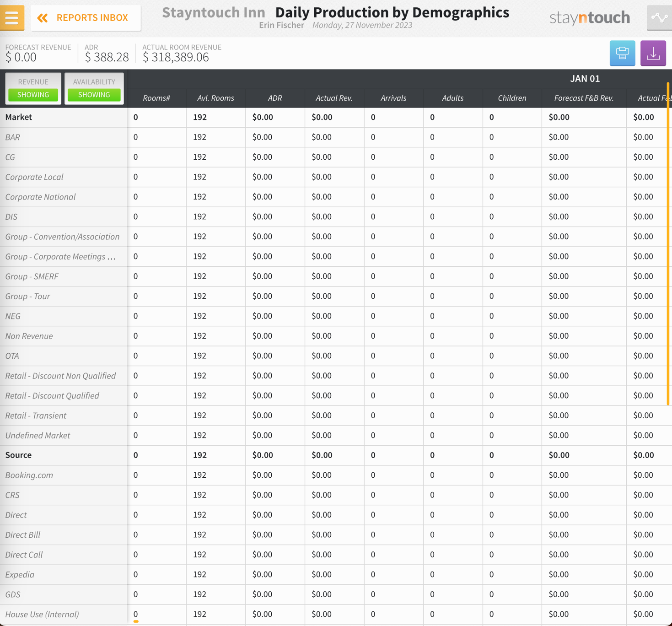The image size is (672, 626).
Task: Click Avl. Rooms 192 in Expedia row
Action: click(200, 575)
